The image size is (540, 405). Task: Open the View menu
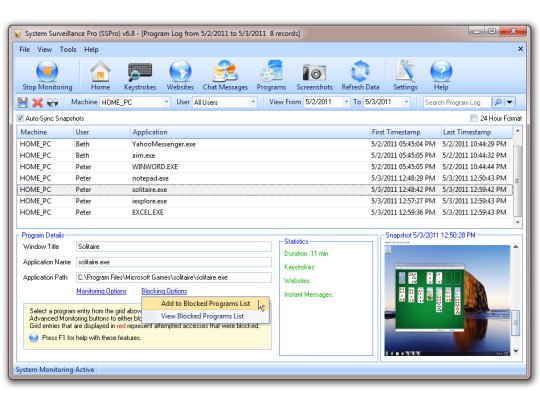(45, 50)
